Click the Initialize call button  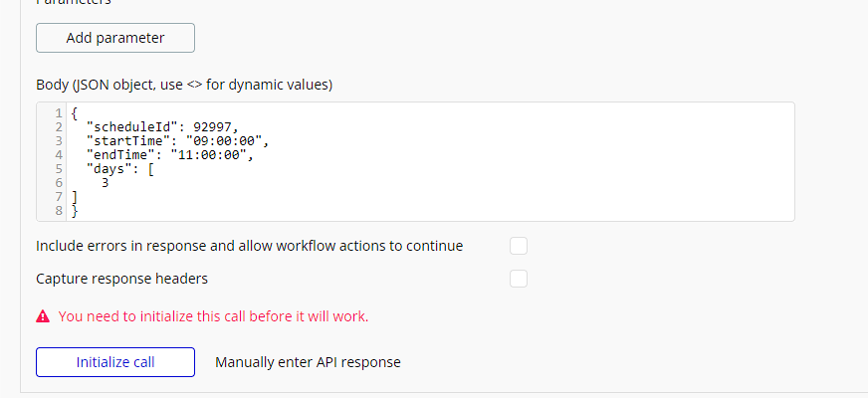point(115,362)
